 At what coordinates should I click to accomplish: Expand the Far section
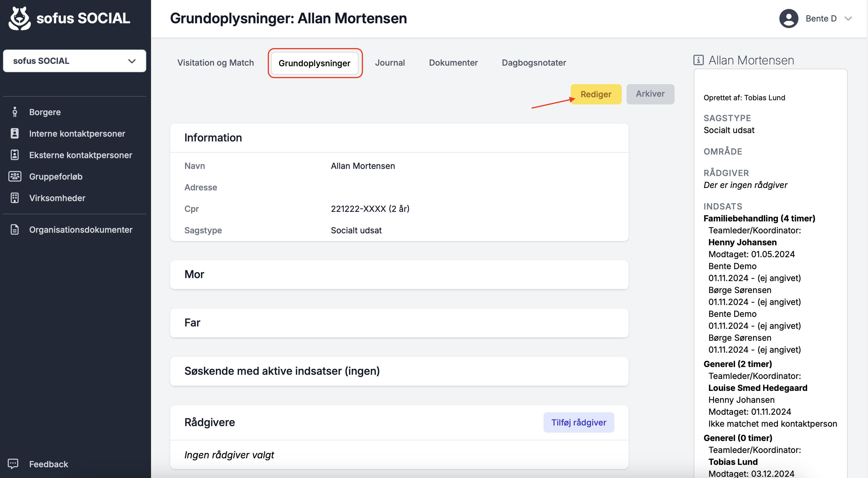coord(399,323)
